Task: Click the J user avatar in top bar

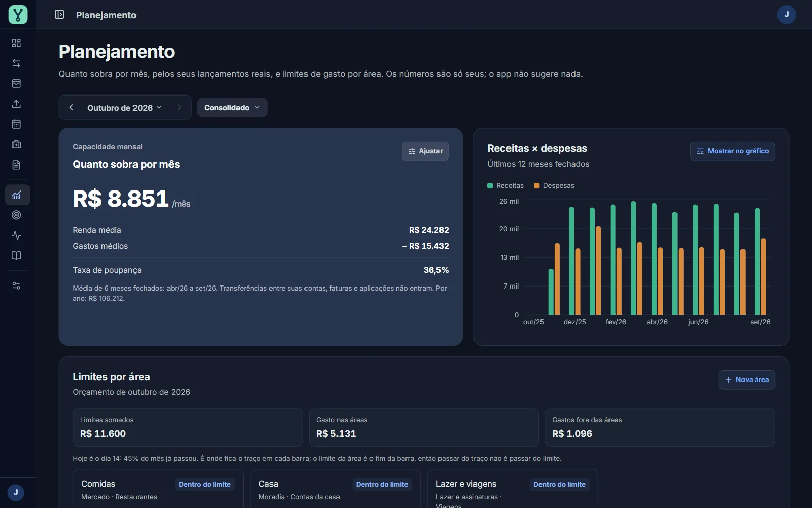Action: pyautogui.click(x=786, y=14)
